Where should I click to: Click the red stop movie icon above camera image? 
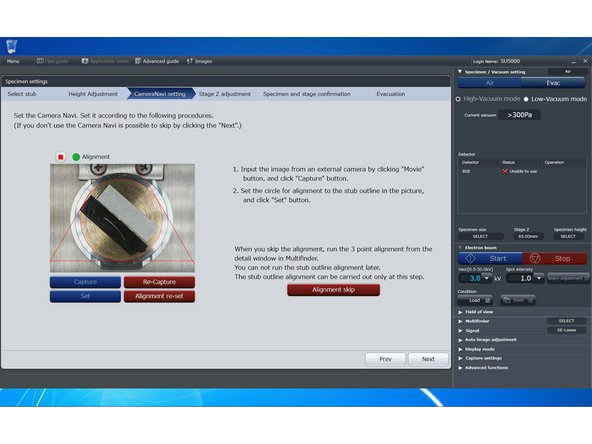60,157
